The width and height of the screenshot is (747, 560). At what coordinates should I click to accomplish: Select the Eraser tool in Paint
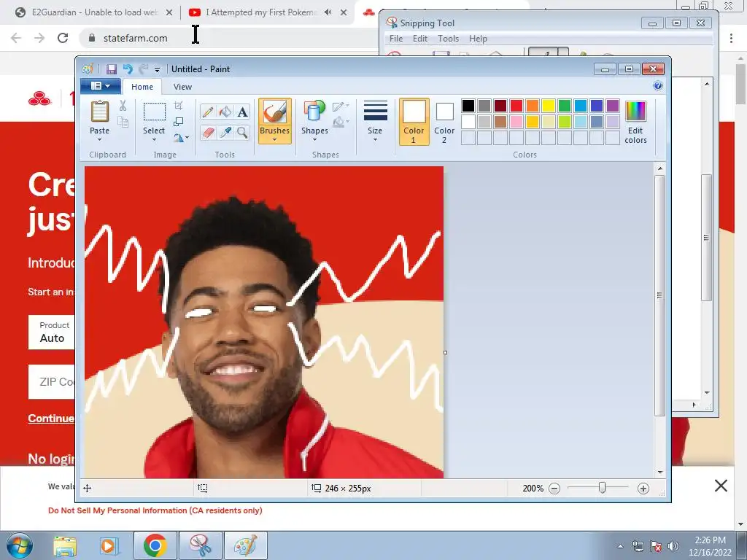pos(208,133)
